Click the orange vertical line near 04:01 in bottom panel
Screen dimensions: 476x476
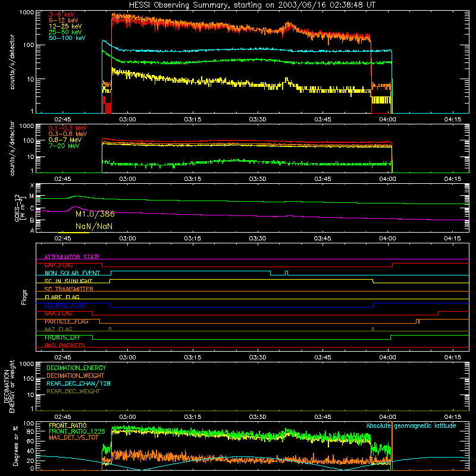(392, 446)
